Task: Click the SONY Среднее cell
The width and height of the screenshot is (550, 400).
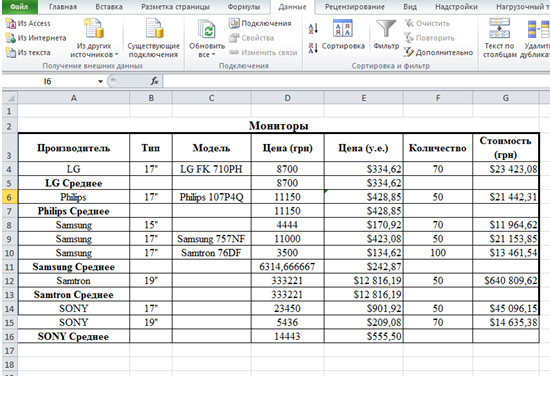Action: coord(74,336)
